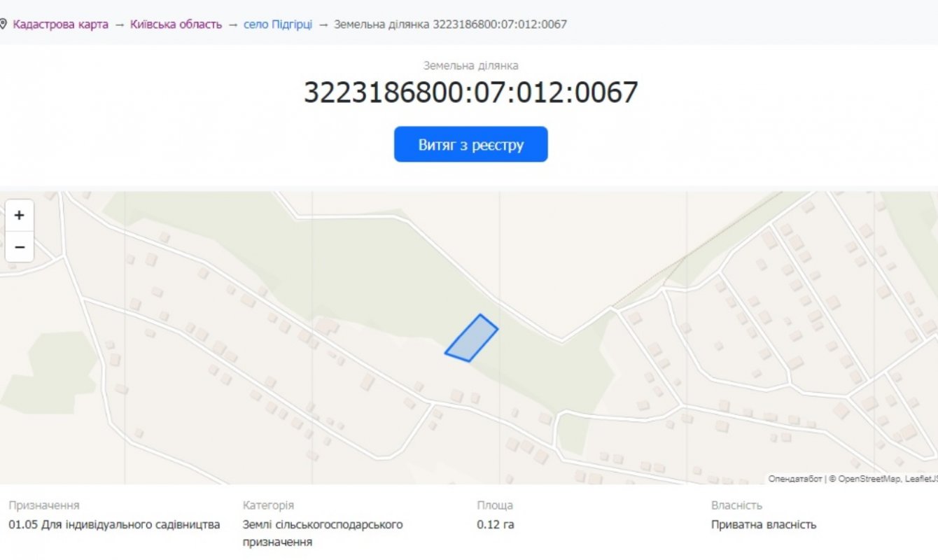
Task: Go to Київська область breadcrumb link
Action: click(176, 24)
